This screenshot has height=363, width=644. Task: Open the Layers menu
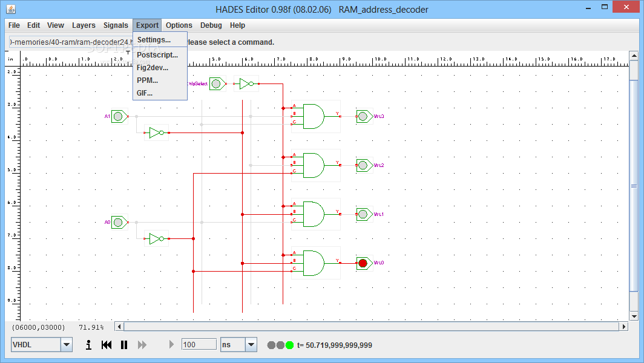[x=84, y=25]
